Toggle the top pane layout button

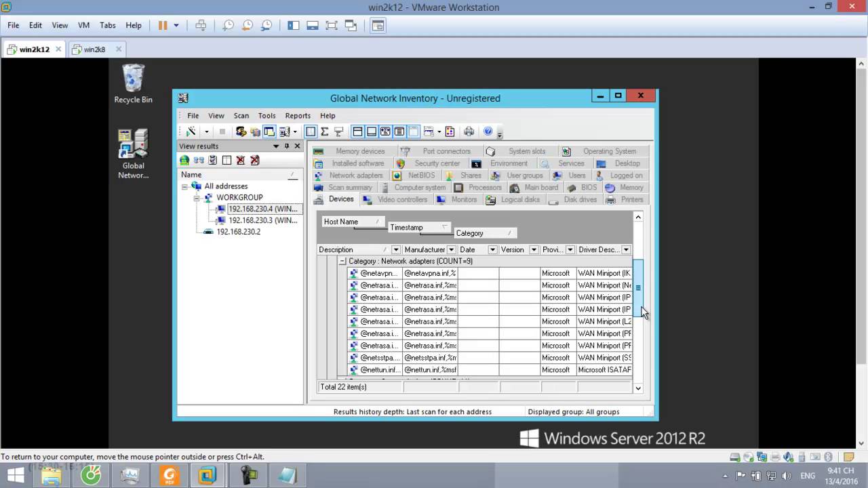click(357, 131)
